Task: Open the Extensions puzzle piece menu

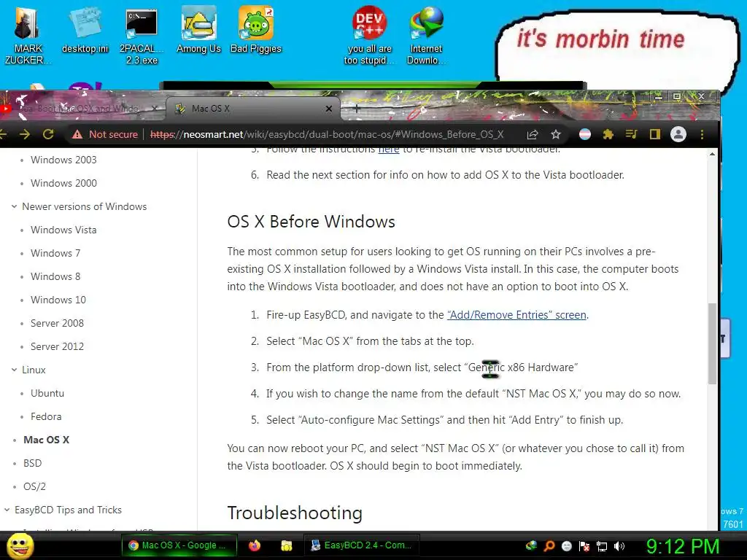Action: click(x=608, y=135)
